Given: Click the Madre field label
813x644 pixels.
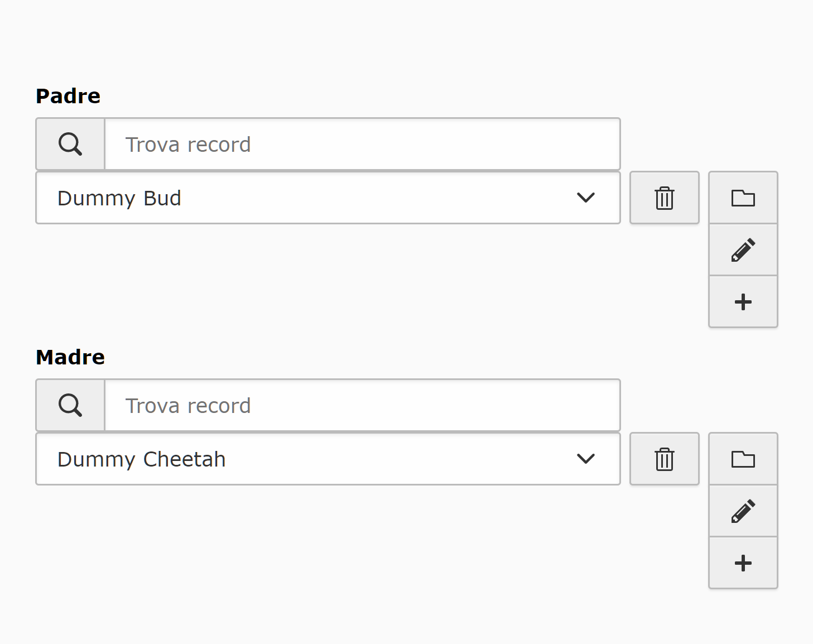Looking at the screenshot, I should click(70, 357).
